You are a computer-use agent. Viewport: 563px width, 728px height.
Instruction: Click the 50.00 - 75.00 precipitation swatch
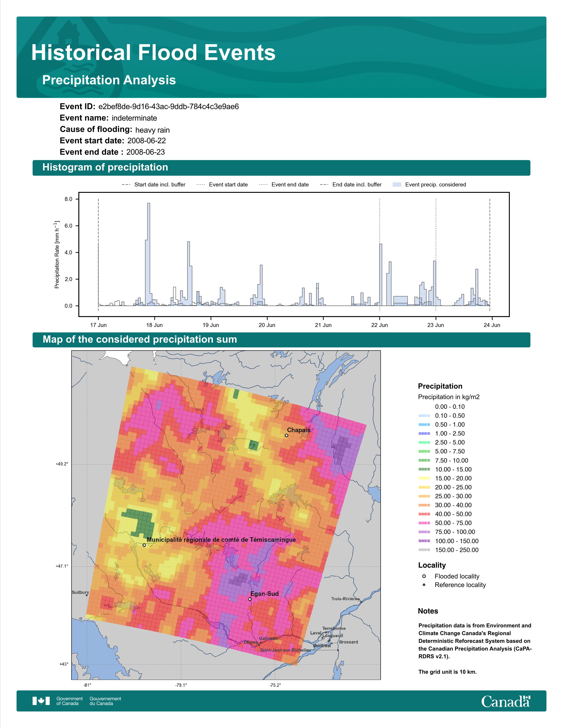pos(424,523)
